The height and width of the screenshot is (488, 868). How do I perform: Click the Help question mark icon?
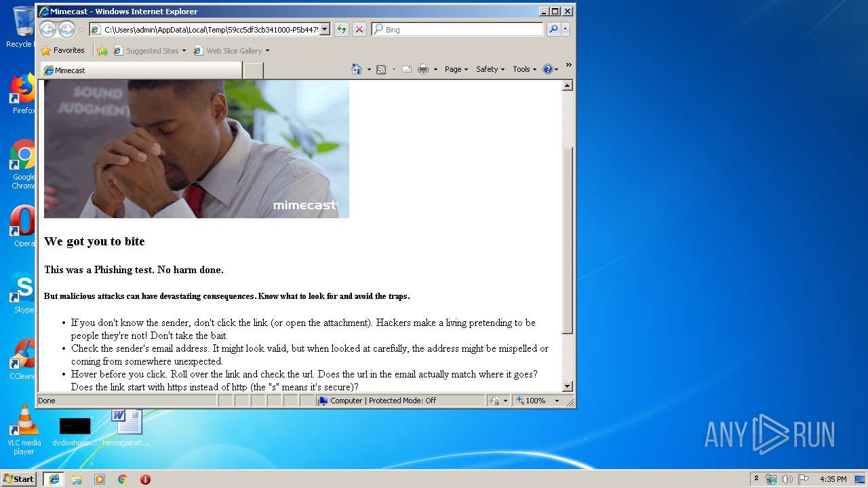point(547,69)
